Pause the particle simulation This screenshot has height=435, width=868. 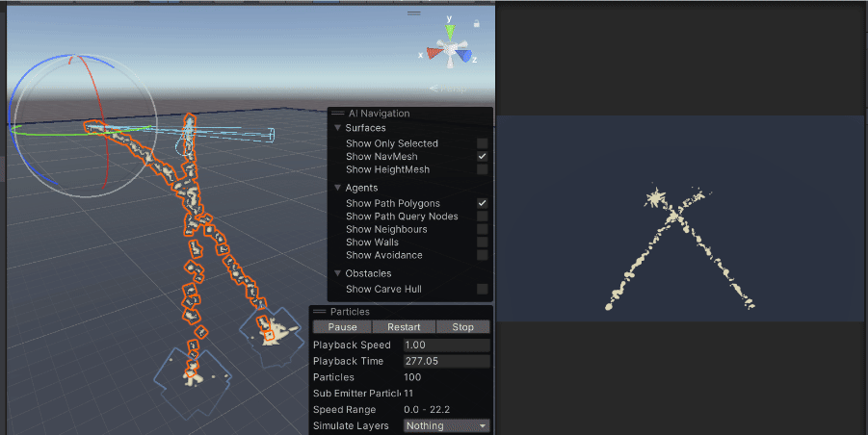click(x=342, y=327)
